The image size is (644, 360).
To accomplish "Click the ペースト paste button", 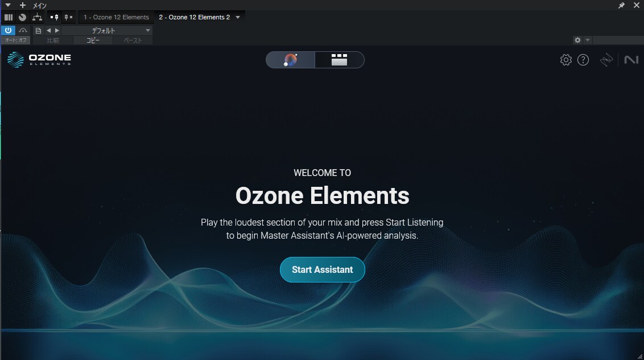I will coord(133,40).
